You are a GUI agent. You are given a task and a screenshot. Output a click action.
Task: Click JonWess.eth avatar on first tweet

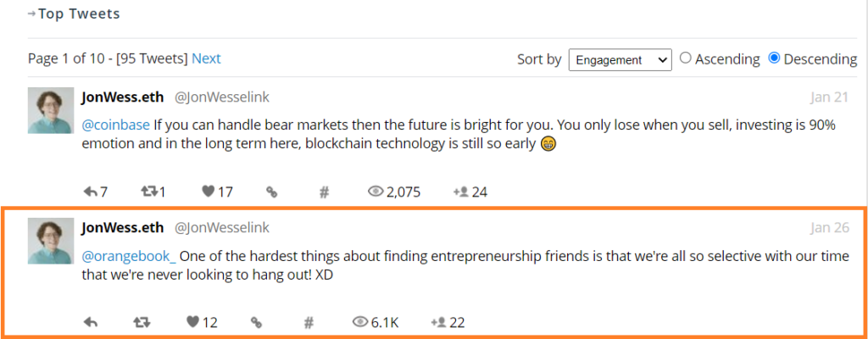[x=50, y=109]
